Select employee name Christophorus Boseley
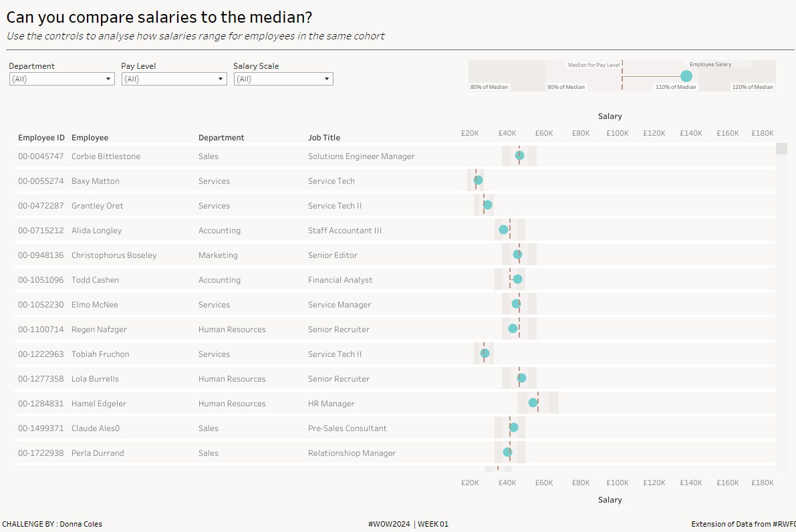This screenshot has width=796, height=532. 114,255
